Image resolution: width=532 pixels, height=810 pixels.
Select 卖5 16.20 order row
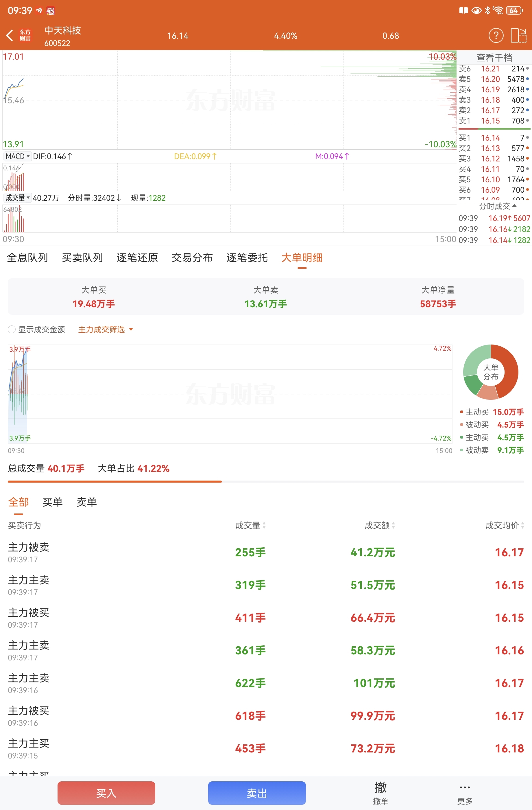click(x=494, y=79)
